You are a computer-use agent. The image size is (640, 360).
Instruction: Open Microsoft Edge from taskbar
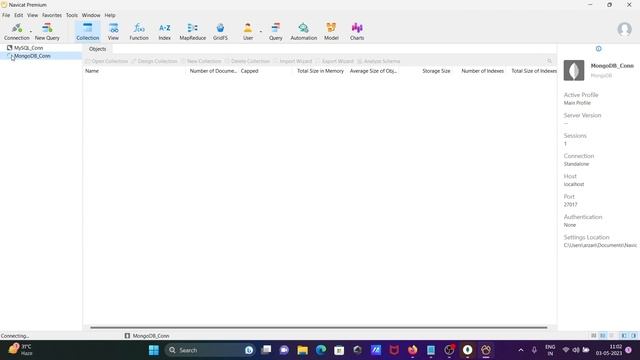[x=321, y=350]
